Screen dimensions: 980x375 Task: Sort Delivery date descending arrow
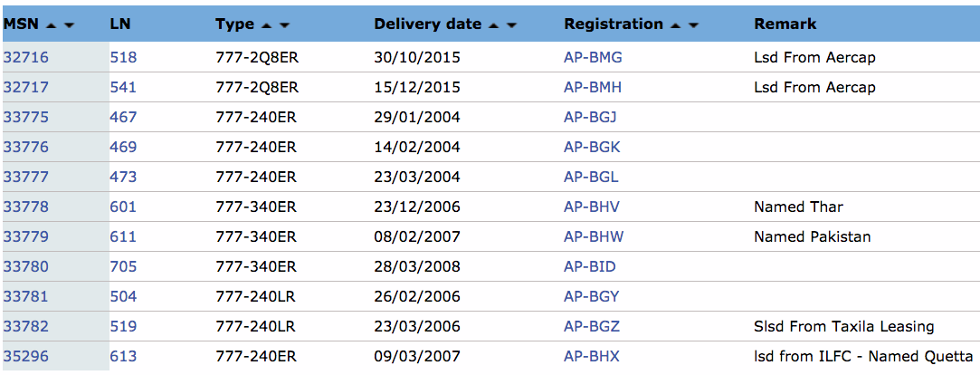512,25
